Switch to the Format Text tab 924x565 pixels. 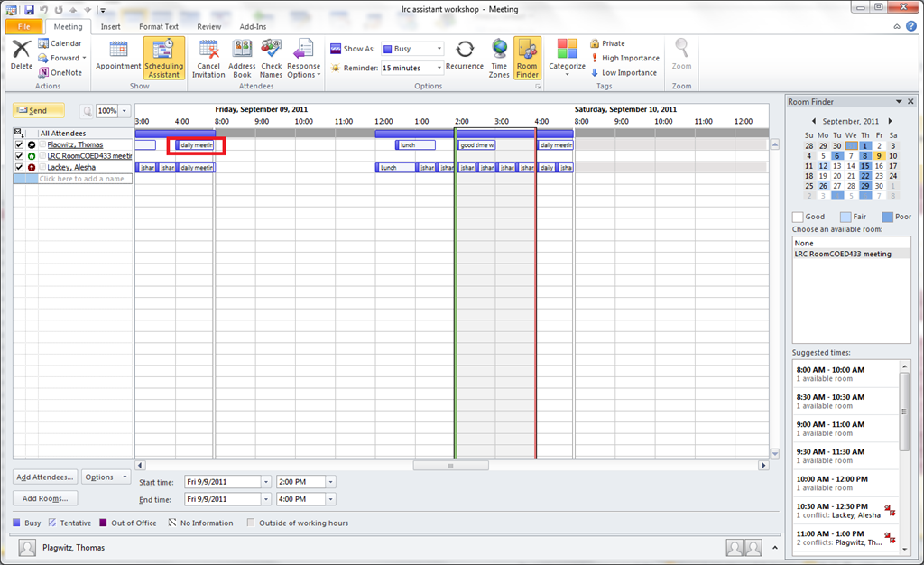(158, 27)
